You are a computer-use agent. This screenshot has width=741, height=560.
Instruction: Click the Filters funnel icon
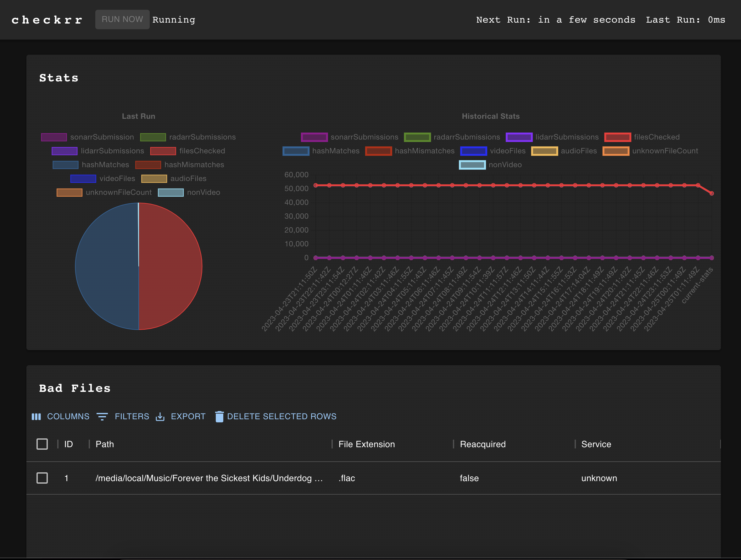102,416
